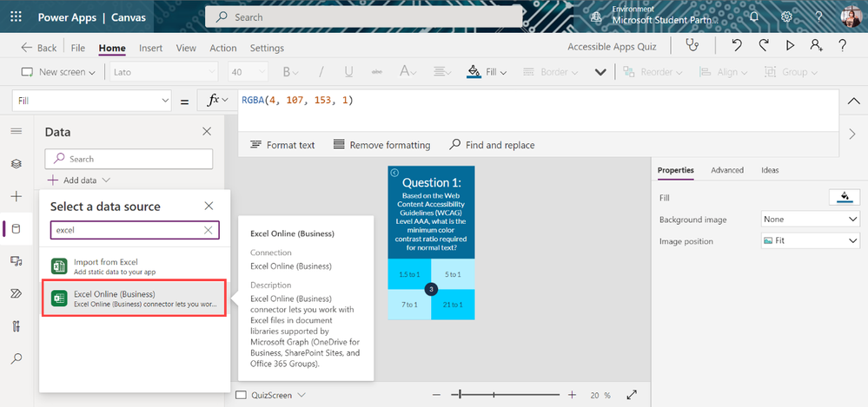Zoom in with the plus button
This screenshot has height=407, width=868.
click(572, 396)
